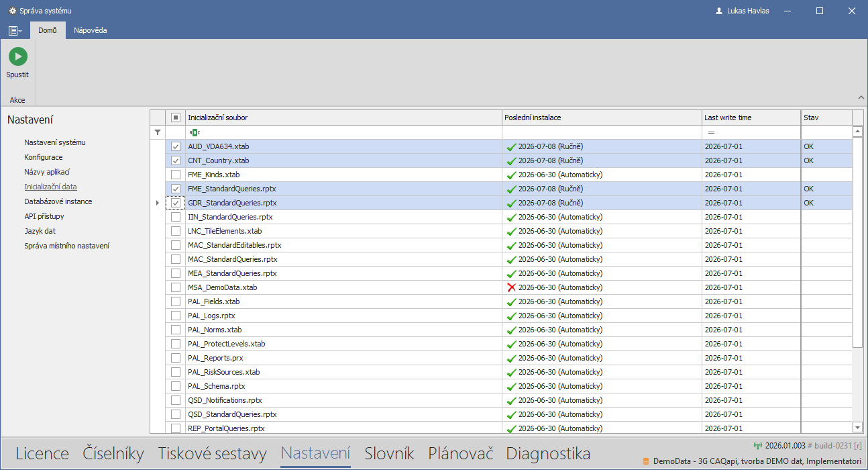Sort by the Stav column header
This screenshot has height=470, width=868.
[x=826, y=117]
